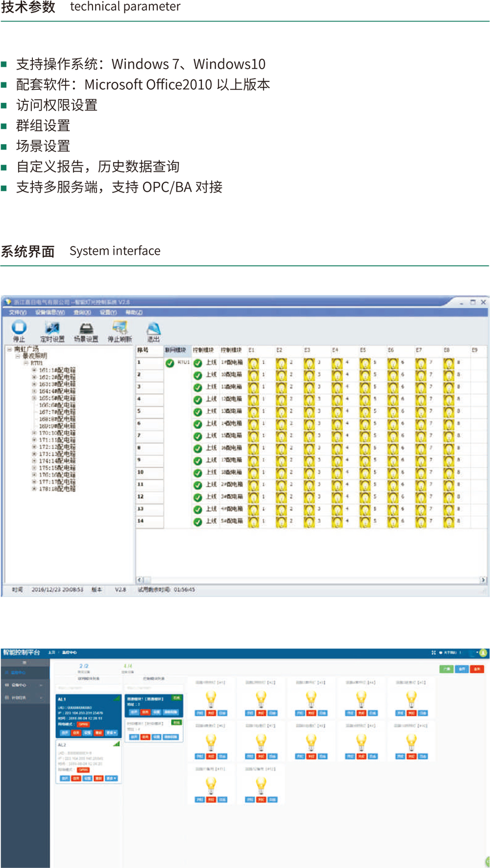Open the 帮助(Z) menu
Viewport: 490px width, 868px height.
click(x=134, y=312)
